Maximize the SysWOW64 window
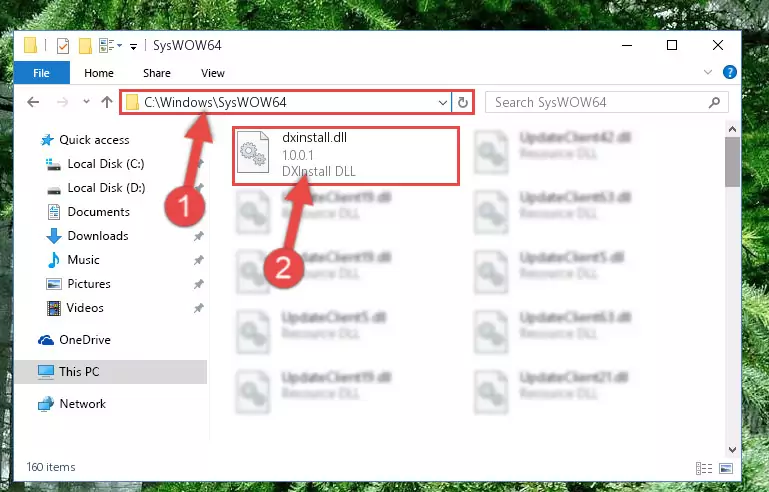 point(672,45)
